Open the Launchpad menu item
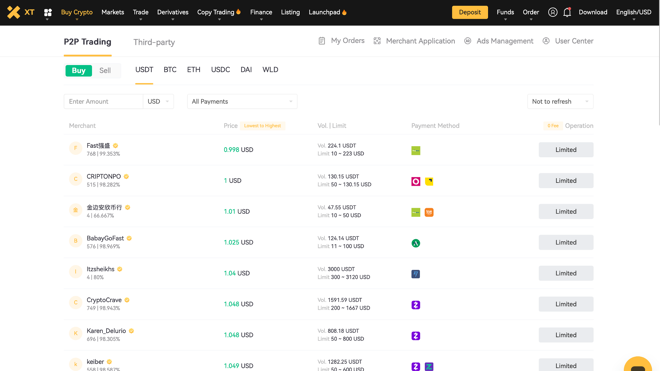This screenshot has width=660, height=371. tap(327, 12)
